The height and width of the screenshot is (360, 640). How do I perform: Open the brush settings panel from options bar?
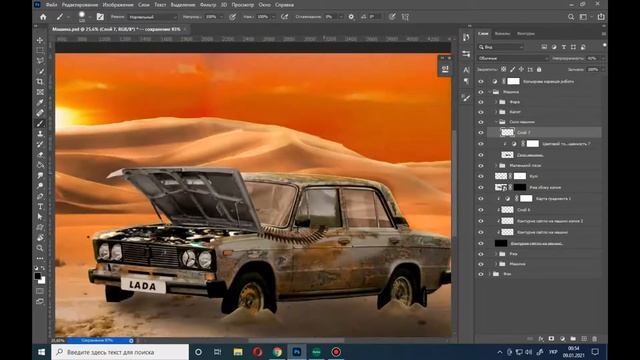pyautogui.click(x=100, y=17)
